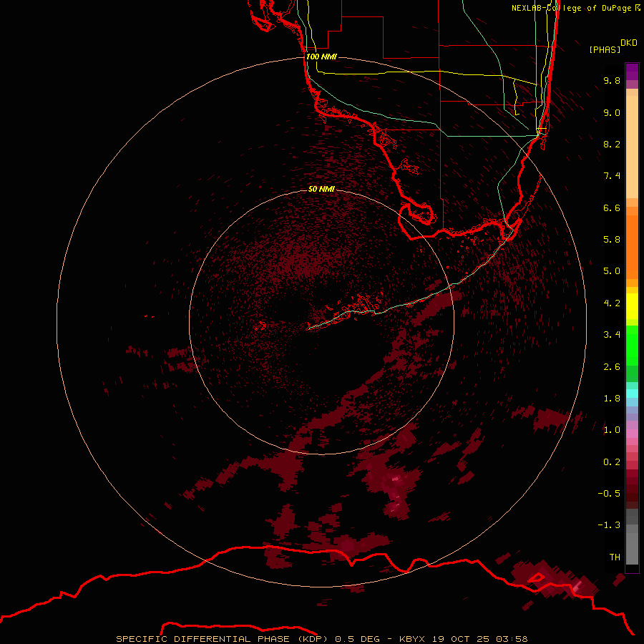Click the SPECIFIC DIFFERENTIAL PHASE (KDP) title text
644x644 pixels.
222,639
